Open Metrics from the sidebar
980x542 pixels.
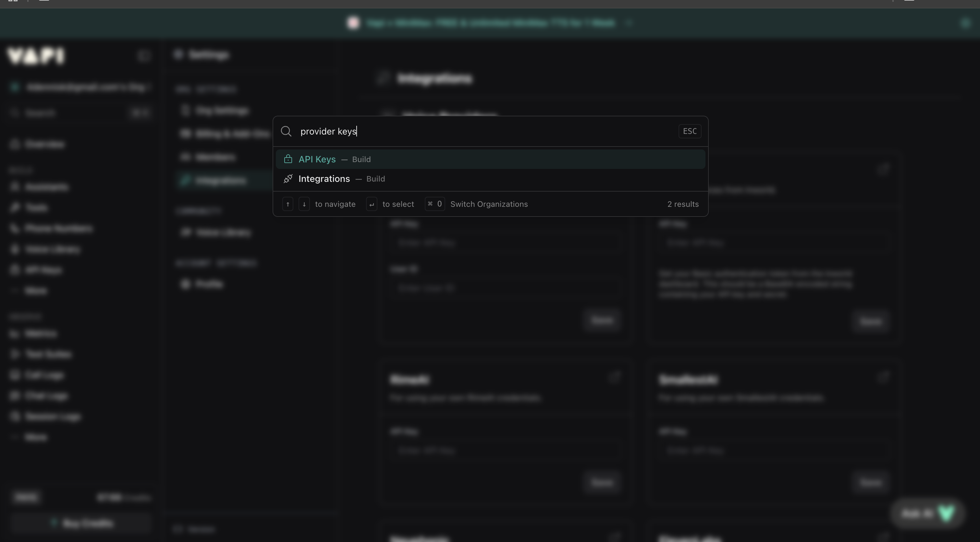[40, 334]
